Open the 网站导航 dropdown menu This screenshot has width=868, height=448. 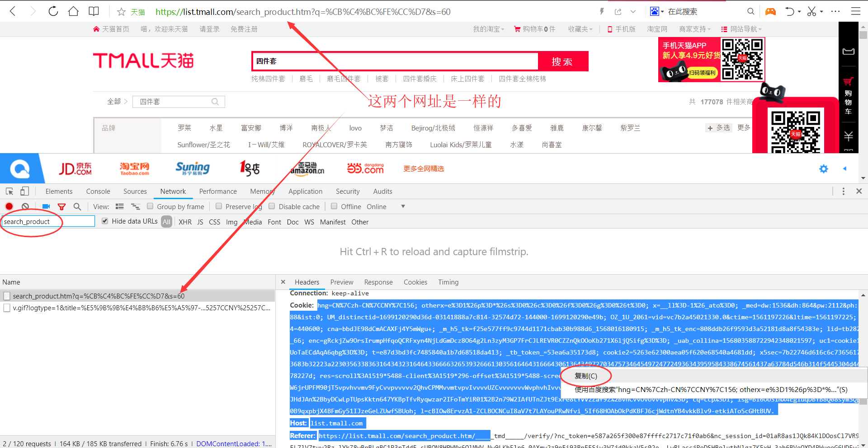pyautogui.click(x=743, y=29)
